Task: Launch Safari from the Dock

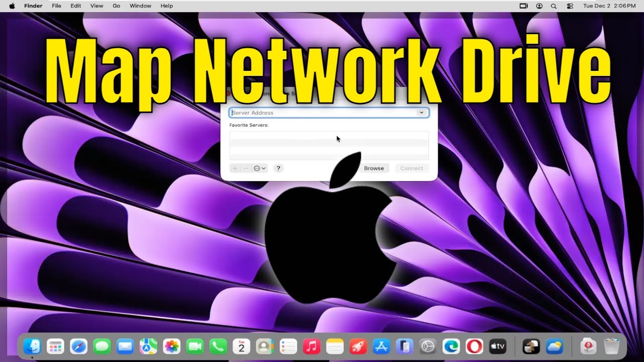Action: pos(78,346)
